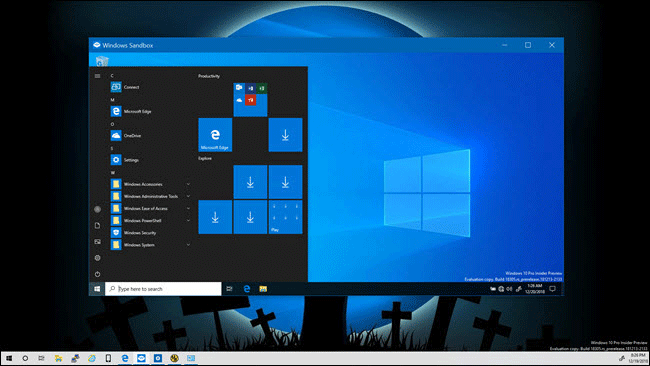The height and width of the screenshot is (366, 650).
Task: Click the Play folder tile
Action: tap(286, 217)
